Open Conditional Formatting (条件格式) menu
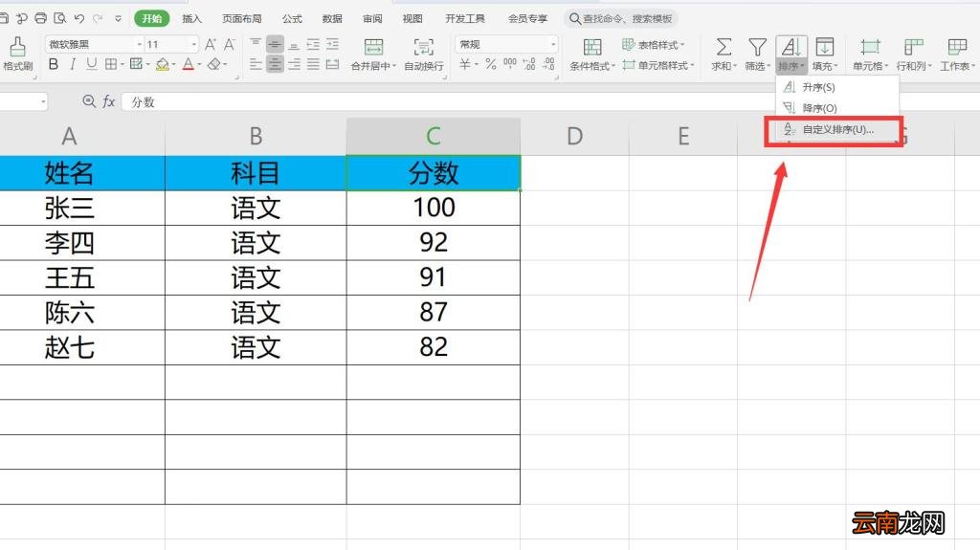Image resolution: width=980 pixels, height=550 pixels. 591,55
